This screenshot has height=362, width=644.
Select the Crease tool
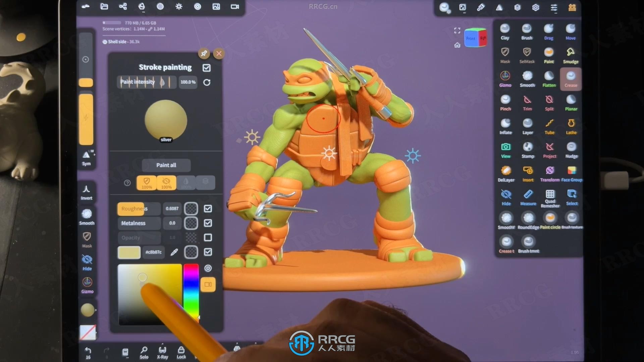click(x=571, y=79)
